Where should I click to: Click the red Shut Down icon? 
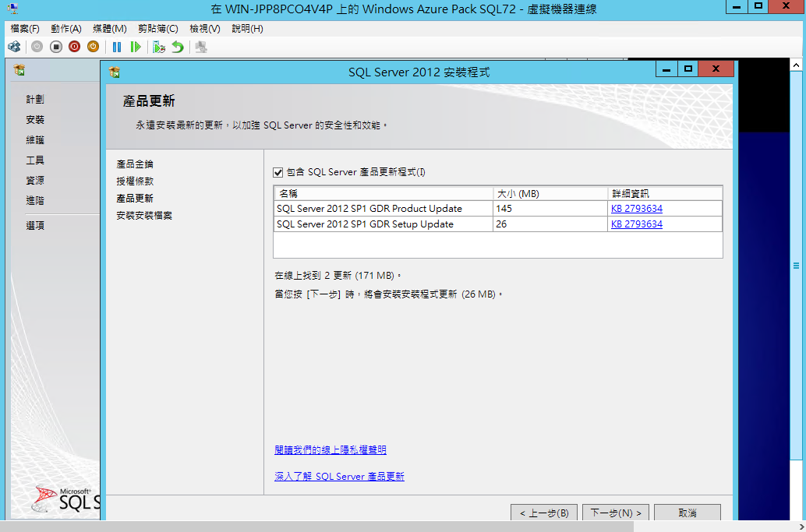pyautogui.click(x=75, y=48)
